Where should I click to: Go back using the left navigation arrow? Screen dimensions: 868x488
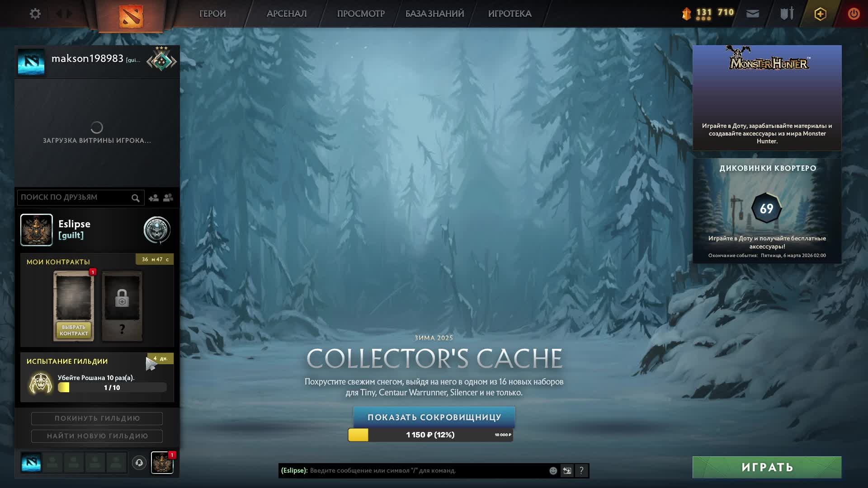(x=59, y=14)
